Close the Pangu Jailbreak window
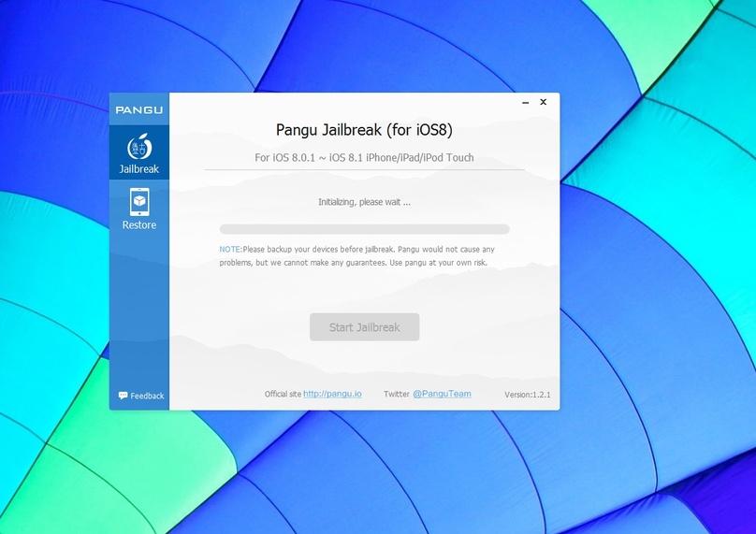 click(x=544, y=102)
